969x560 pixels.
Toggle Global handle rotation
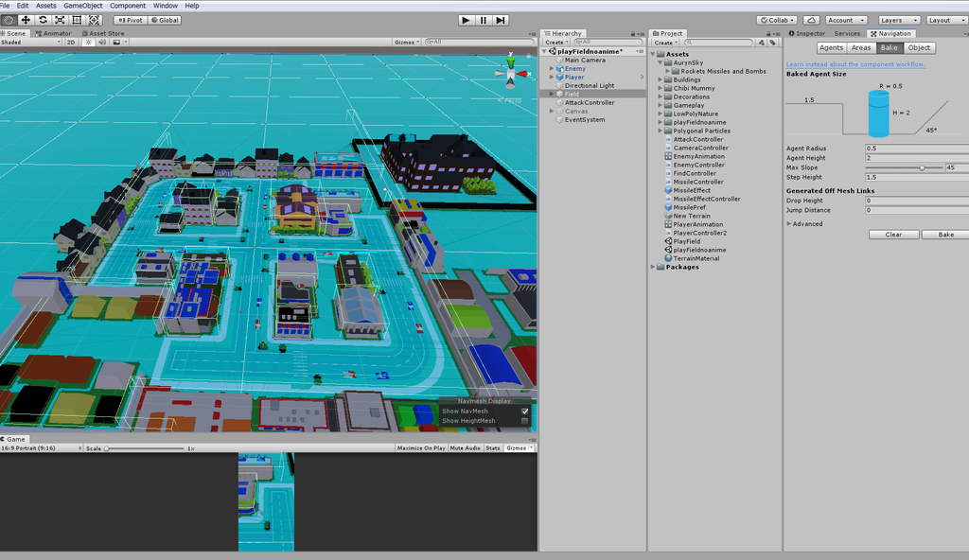[x=165, y=21]
